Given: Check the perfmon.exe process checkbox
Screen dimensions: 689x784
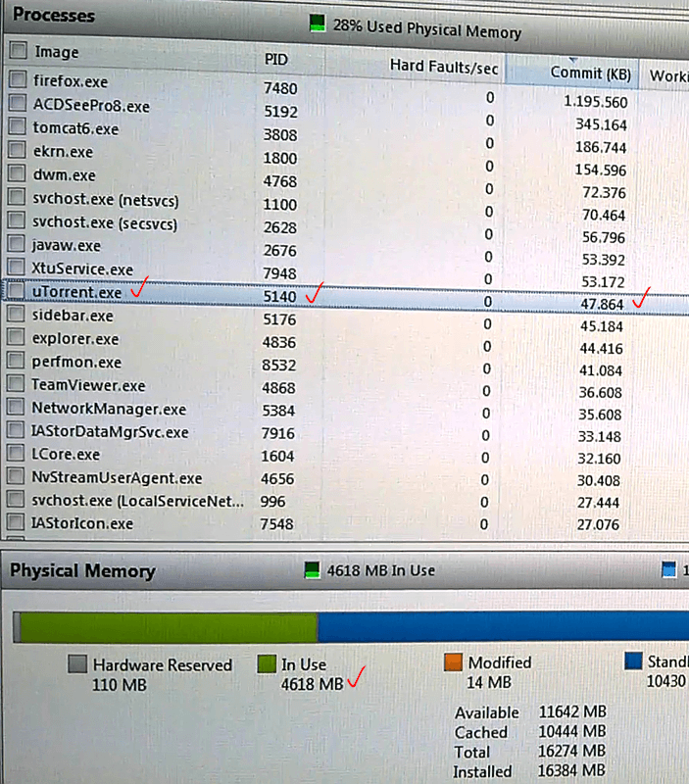Looking at the screenshot, I should [15, 360].
